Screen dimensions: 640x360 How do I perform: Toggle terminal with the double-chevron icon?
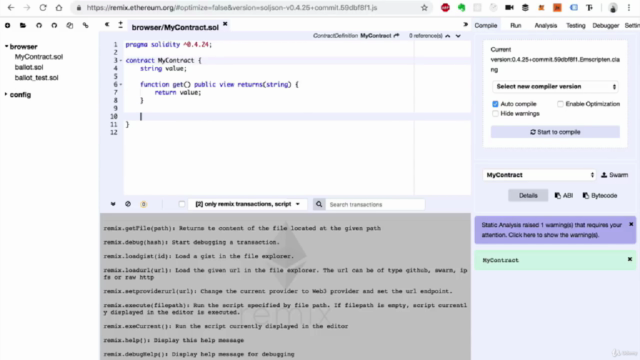113,204
